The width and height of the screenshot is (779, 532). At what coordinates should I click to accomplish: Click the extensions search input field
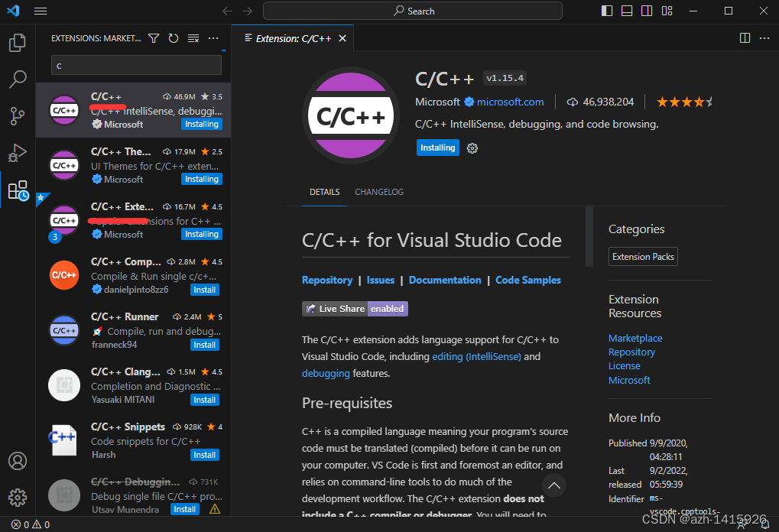[136, 66]
